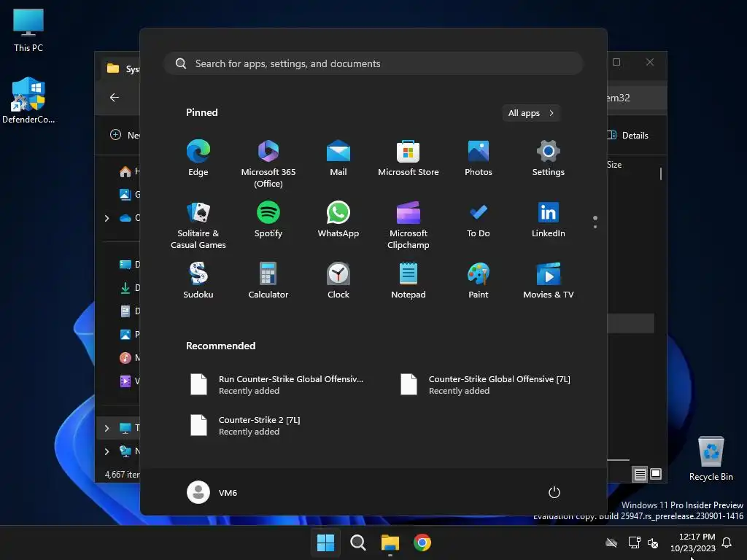Select Music in Explorer sidebar
747x560 pixels.
click(128, 357)
